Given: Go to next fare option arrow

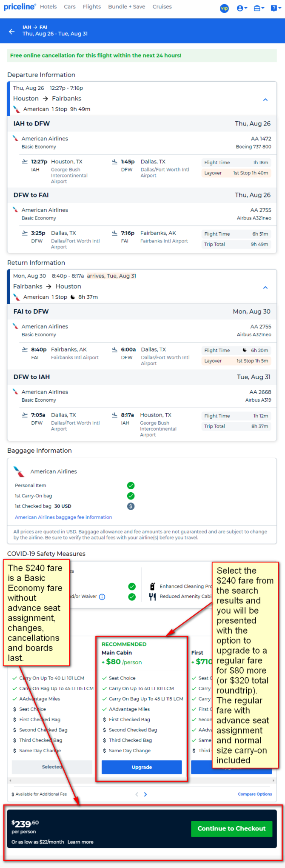Looking at the screenshot, I should [145, 794].
